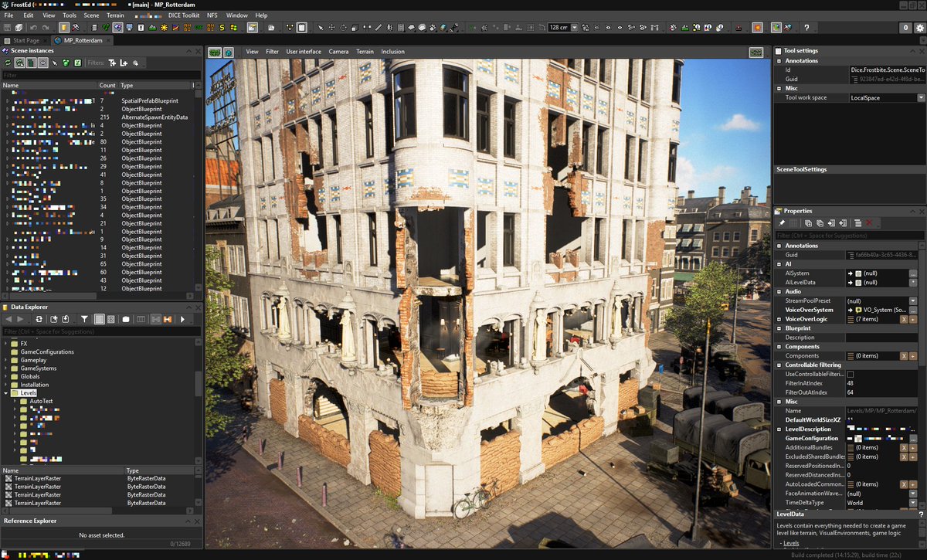Click the help question mark icon
The image size is (927, 560).
pos(806,28)
